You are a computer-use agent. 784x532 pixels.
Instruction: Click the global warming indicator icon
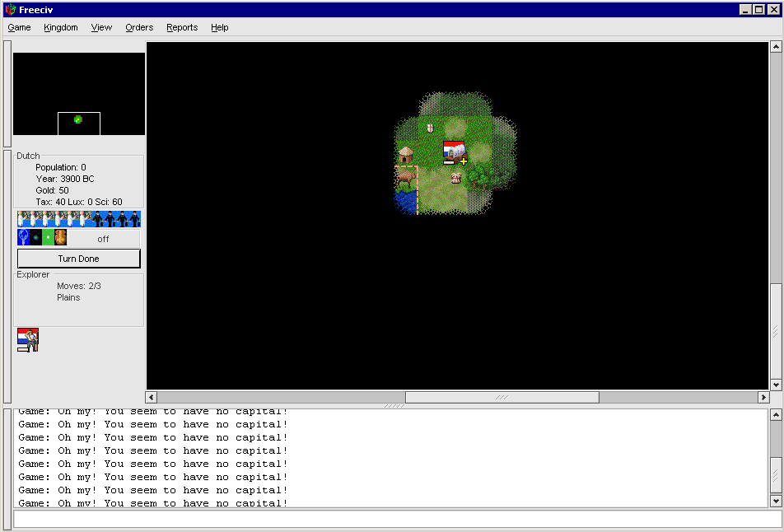tap(36, 237)
